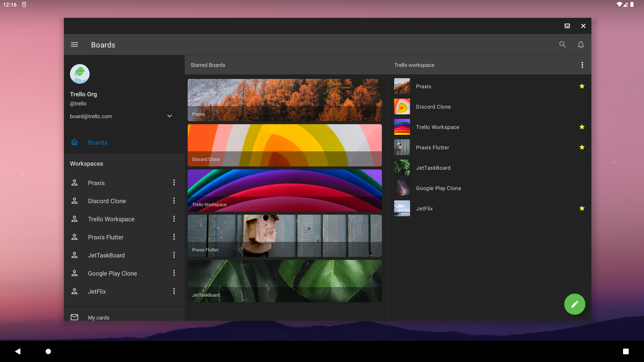Open the JetTaskBoard starred board card
This screenshot has height=362, width=644.
[285, 281]
